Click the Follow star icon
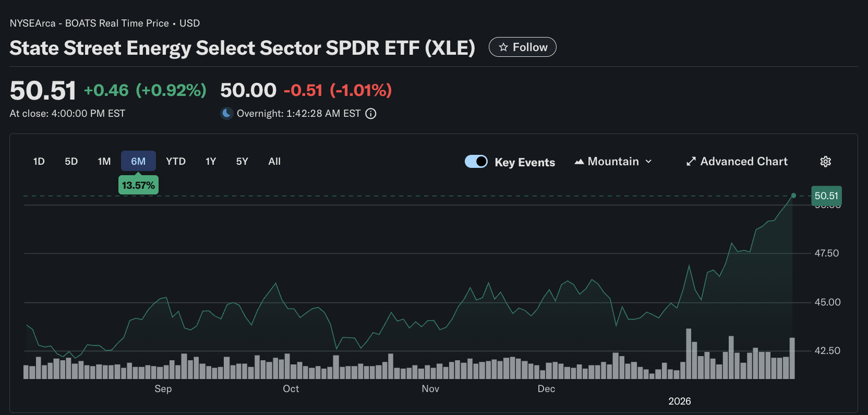 point(503,47)
